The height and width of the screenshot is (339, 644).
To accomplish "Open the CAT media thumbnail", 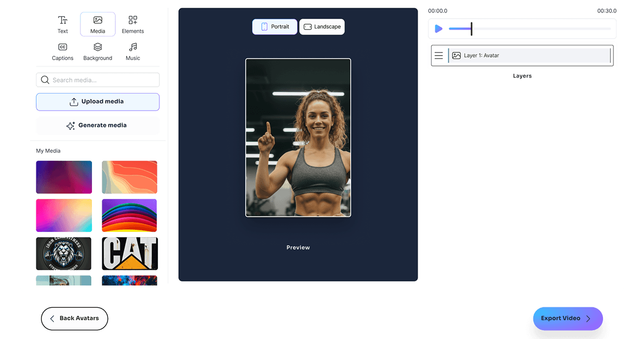I will pos(129,253).
